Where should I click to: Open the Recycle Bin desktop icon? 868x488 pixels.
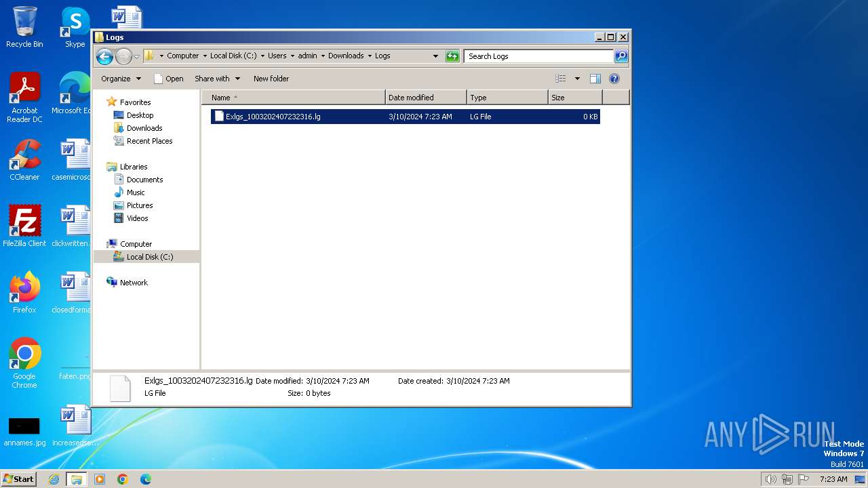24,27
